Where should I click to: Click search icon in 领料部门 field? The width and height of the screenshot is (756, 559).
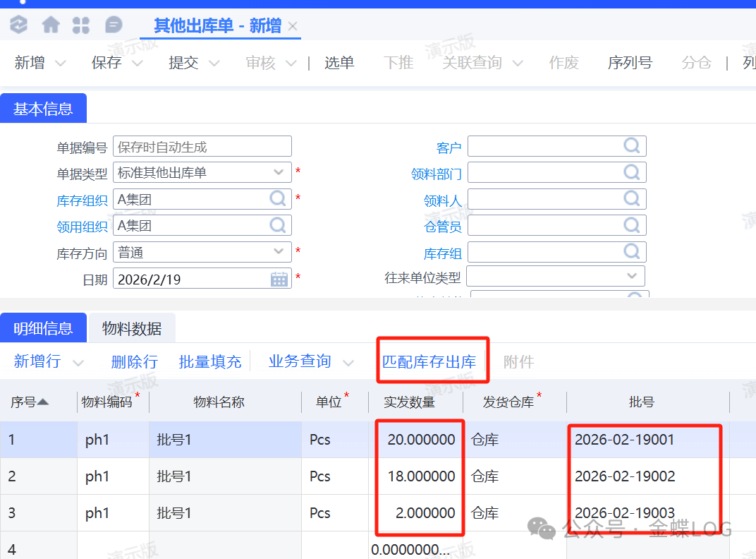click(632, 172)
